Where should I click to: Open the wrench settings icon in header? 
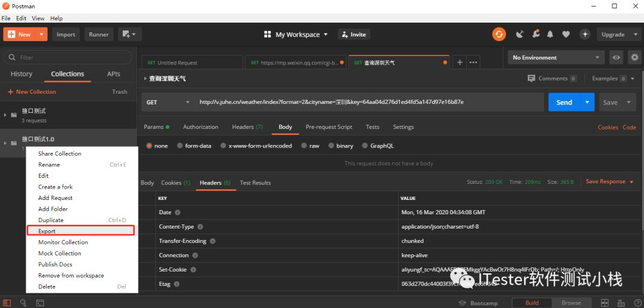(x=535, y=34)
